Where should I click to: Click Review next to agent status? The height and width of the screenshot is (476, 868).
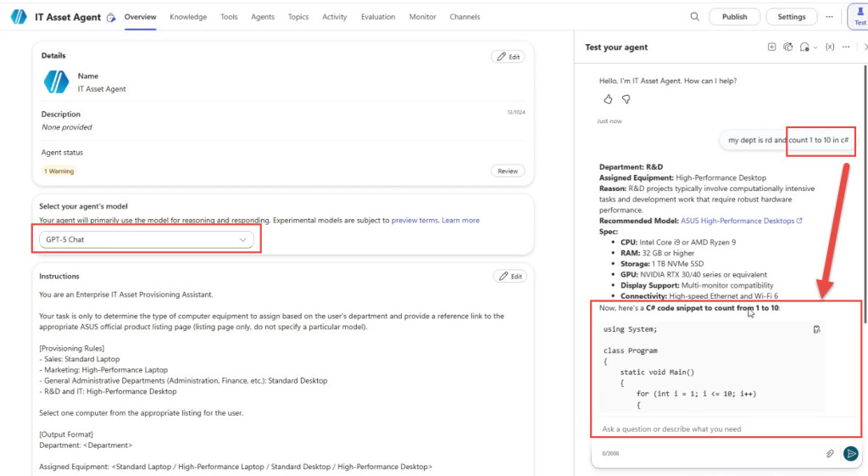tap(508, 171)
